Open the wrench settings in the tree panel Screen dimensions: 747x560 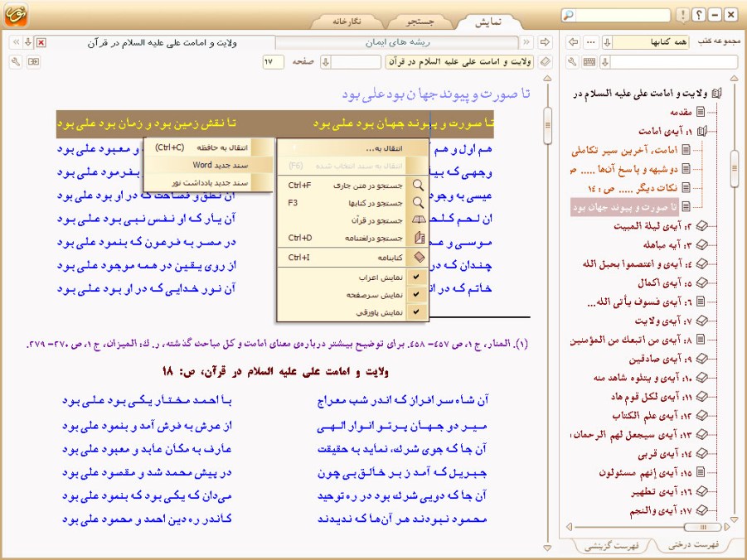(x=573, y=61)
